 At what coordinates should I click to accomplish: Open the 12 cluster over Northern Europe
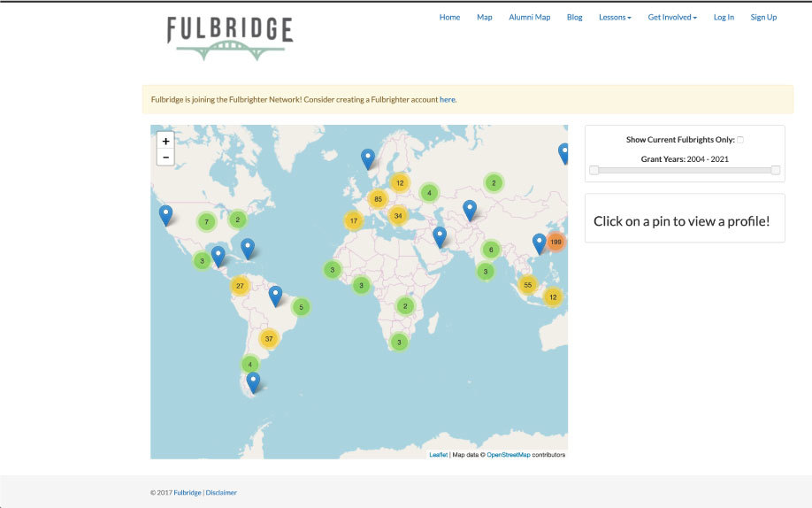click(400, 183)
